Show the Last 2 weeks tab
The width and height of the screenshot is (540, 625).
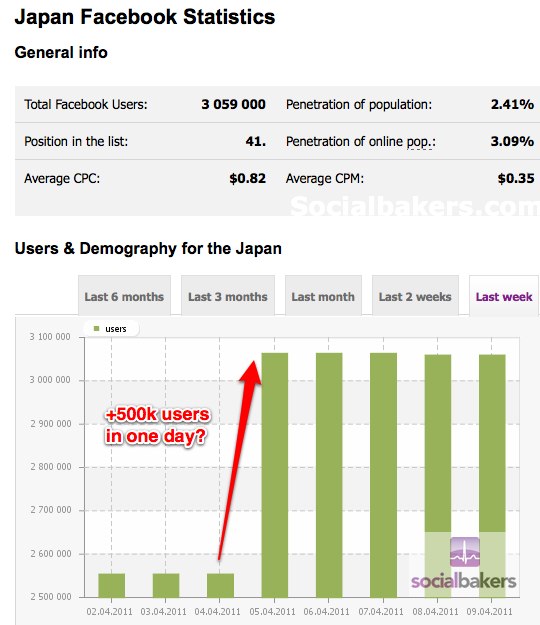[x=415, y=296]
